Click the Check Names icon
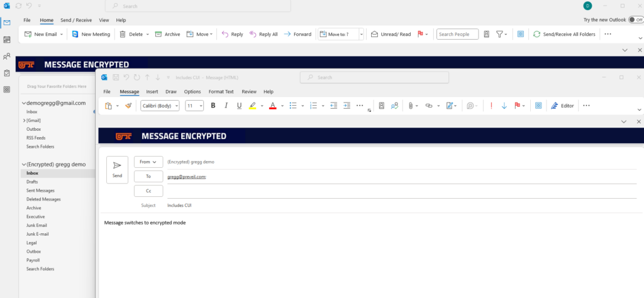Screen dimensions: 644x298 [394, 106]
